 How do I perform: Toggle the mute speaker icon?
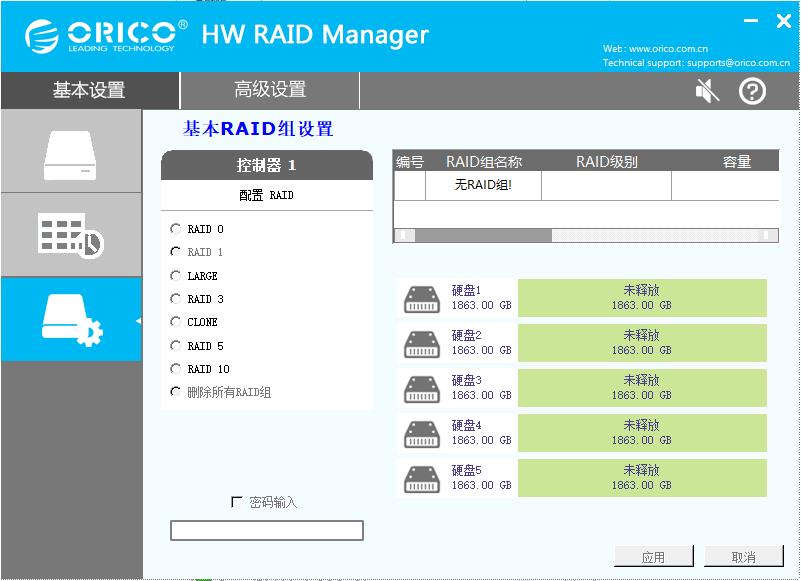[708, 91]
